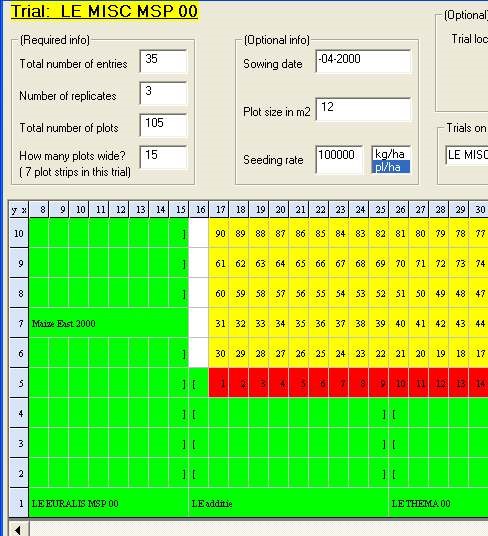This screenshot has height=536, width=488.
Task: Click yellow plot cell 37
Action: click(x=339, y=323)
